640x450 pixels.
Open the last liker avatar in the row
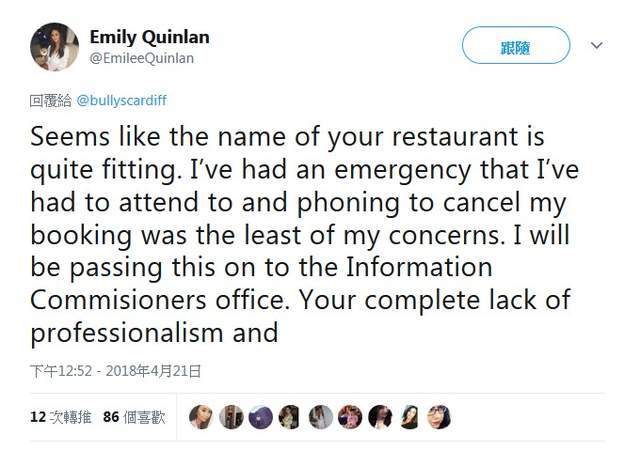[x=439, y=417]
